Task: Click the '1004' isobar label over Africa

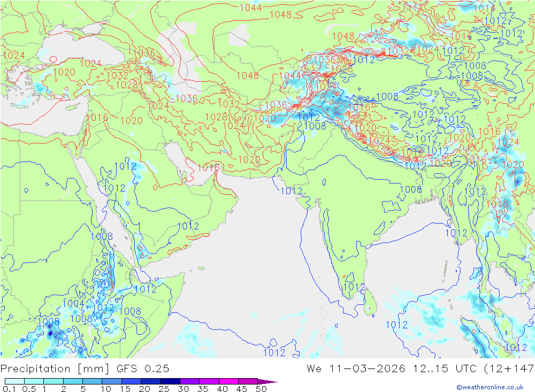Action: tap(73, 303)
